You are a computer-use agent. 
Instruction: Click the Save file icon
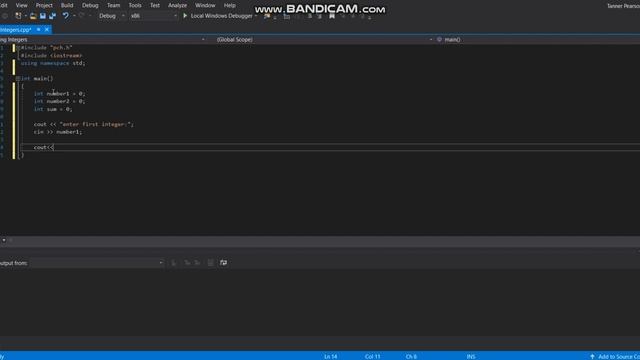point(42,16)
